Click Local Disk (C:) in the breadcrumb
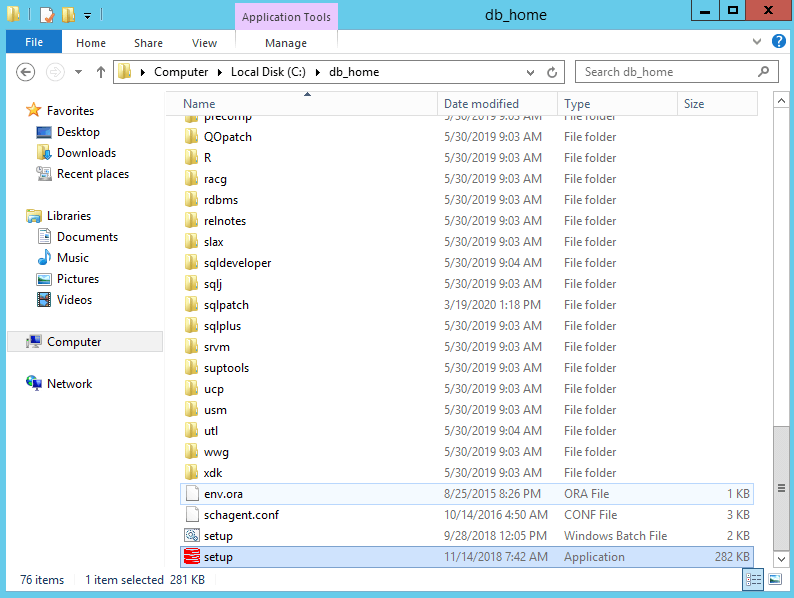This screenshot has width=794, height=598. coord(268,72)
